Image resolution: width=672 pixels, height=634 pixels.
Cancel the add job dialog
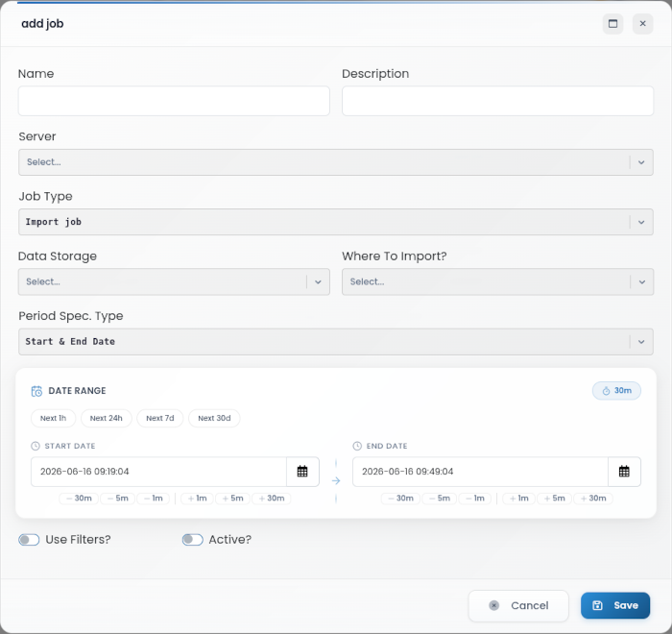pos(518,605)
